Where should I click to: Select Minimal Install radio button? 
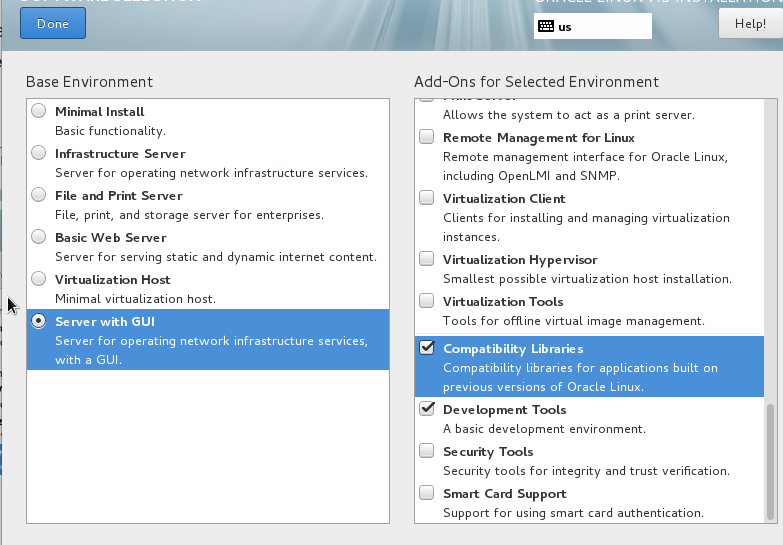tap(38, 110)
